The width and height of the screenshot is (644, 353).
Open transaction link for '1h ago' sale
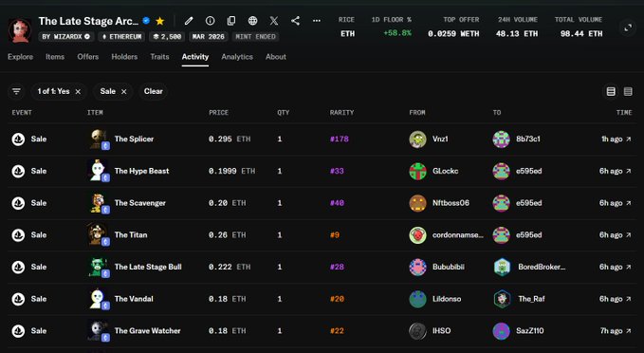(616, 139)
